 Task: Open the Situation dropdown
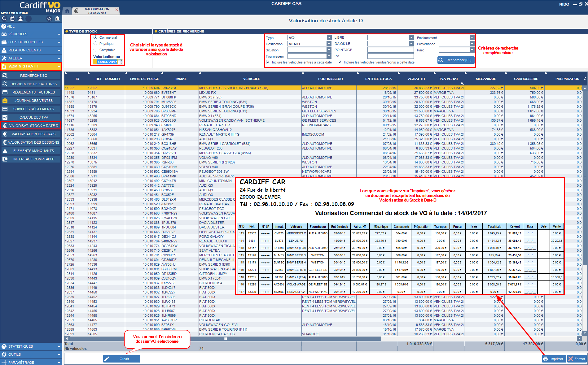[329, 50]
